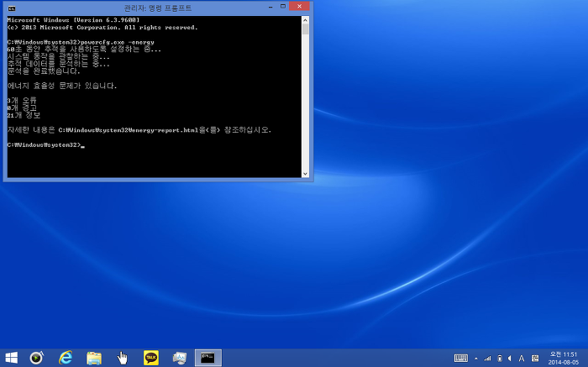Image resolution: width=588 pixels, height=367 pixels.
Task: Open the monitor app taskbar icon
Action: coord(180,358)
